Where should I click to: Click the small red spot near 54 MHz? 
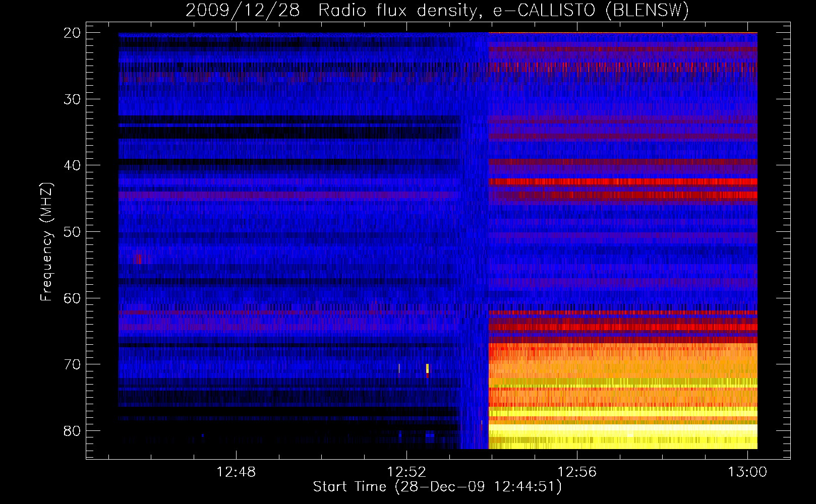click(x=139, y=259)
